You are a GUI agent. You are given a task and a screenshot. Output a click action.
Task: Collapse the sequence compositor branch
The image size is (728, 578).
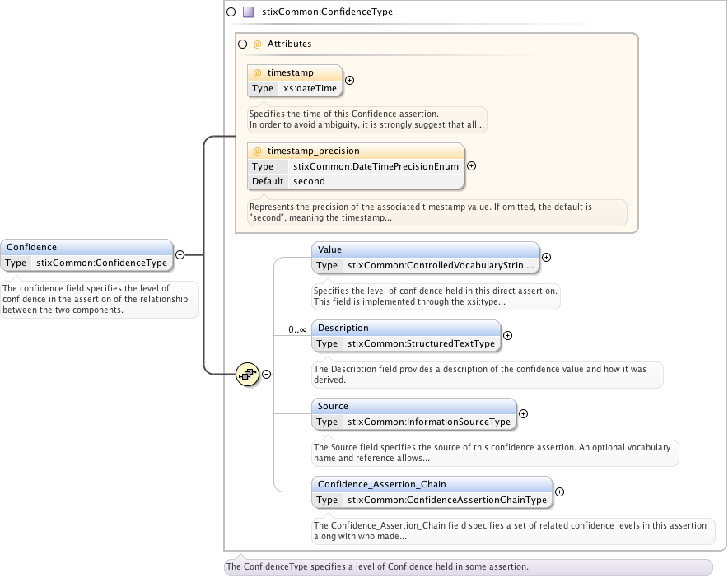pos(267,374)
